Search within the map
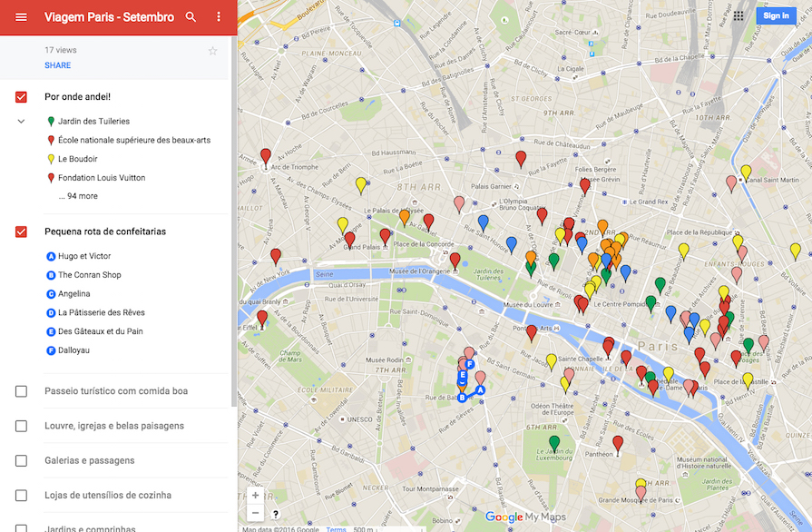812x532 pixels. point(191,17)
